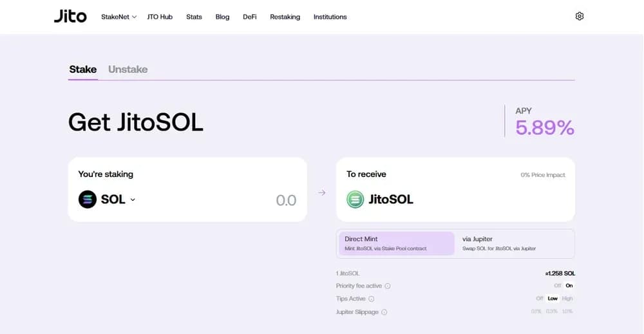Show info for Priority fee active

tap(387, 286)
